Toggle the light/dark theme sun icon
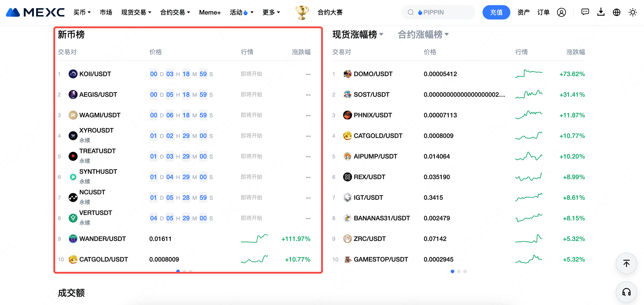The width and height of the screenshot is (644, 305). click(633, 12)
